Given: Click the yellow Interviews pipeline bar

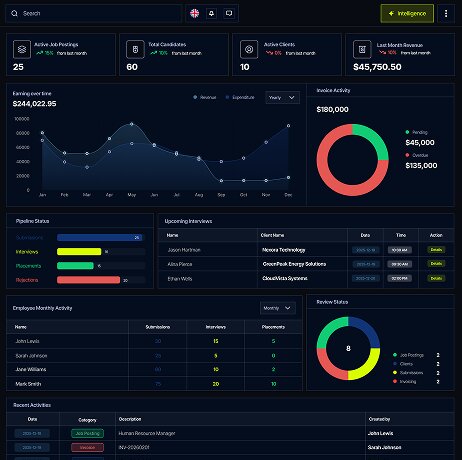Looking at the screenshot, I should (x=79, y=252).
